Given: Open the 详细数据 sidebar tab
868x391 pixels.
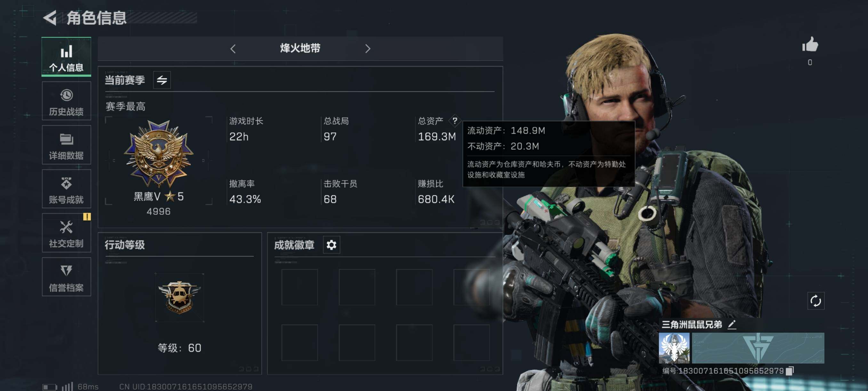Looking at the screenshot, I should (66, 145).
